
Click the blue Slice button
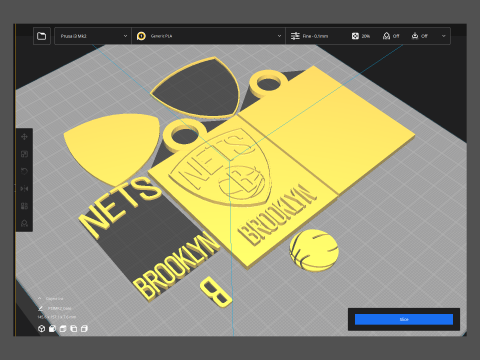[404, 319]
